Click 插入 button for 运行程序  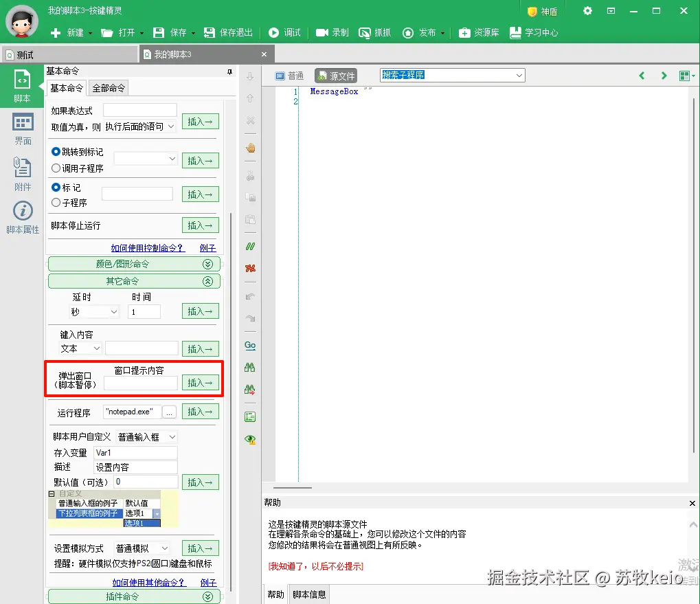[x=200, y=412]
